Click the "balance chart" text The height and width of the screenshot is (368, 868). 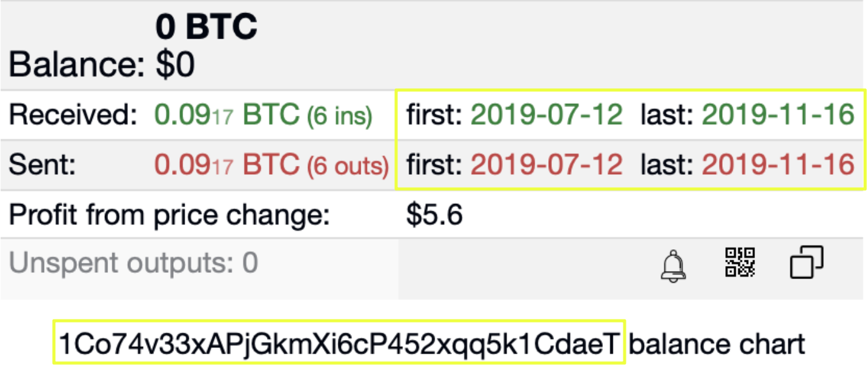(717, 343)
